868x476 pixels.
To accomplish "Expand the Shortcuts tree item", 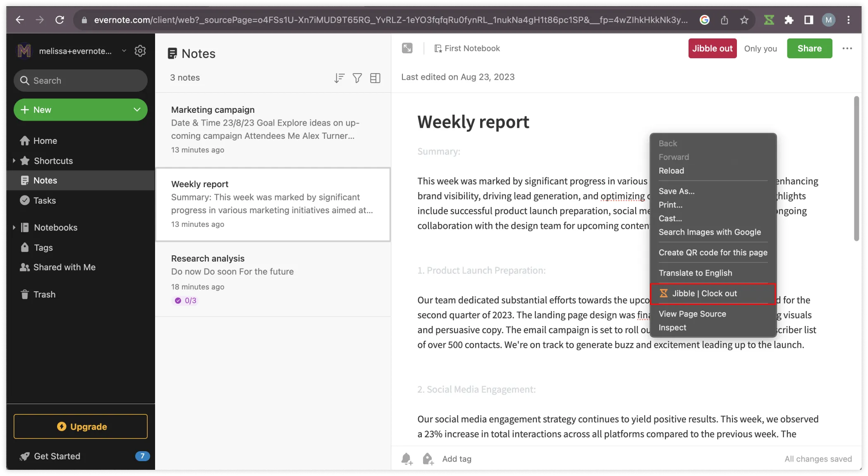I will coord(14,161).
